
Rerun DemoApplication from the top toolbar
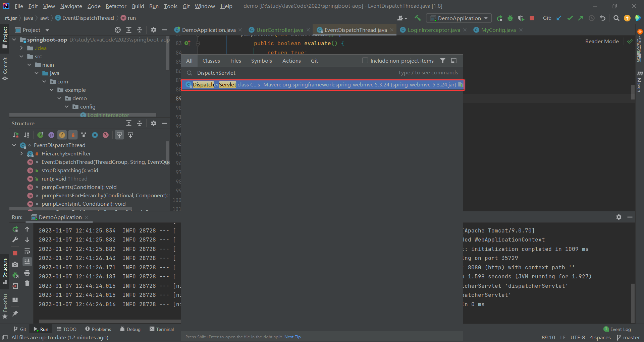point(499,18)
